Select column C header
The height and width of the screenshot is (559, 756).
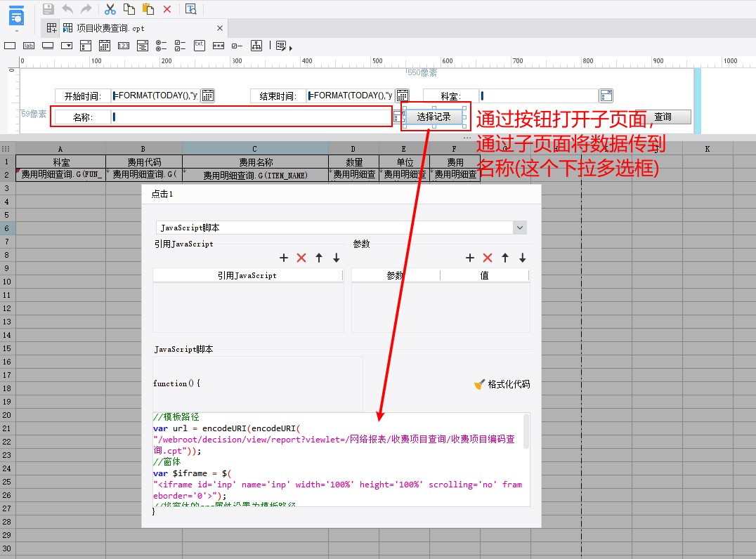click(x=255, y=149)
